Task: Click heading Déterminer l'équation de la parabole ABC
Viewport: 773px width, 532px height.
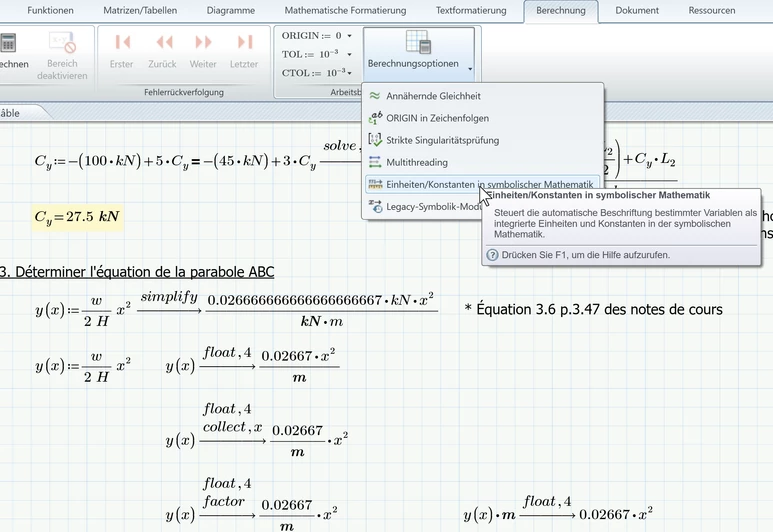Action: 137,272
